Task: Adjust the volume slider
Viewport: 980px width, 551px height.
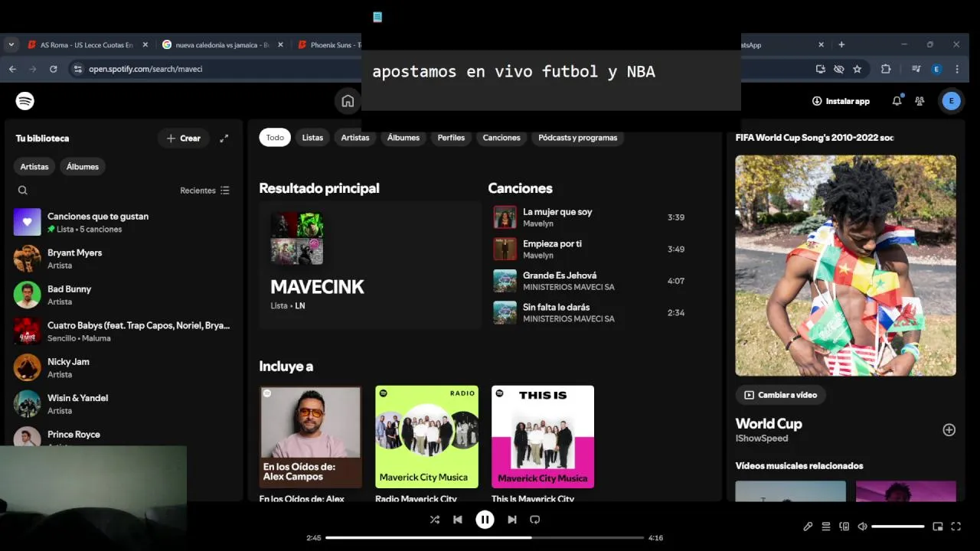Action: [x=897, y=527]
